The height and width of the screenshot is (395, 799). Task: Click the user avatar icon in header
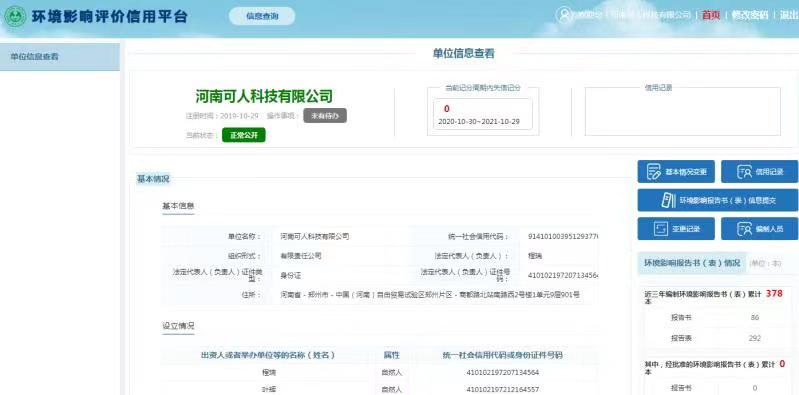pyautogui.click(x=565, y=15)
